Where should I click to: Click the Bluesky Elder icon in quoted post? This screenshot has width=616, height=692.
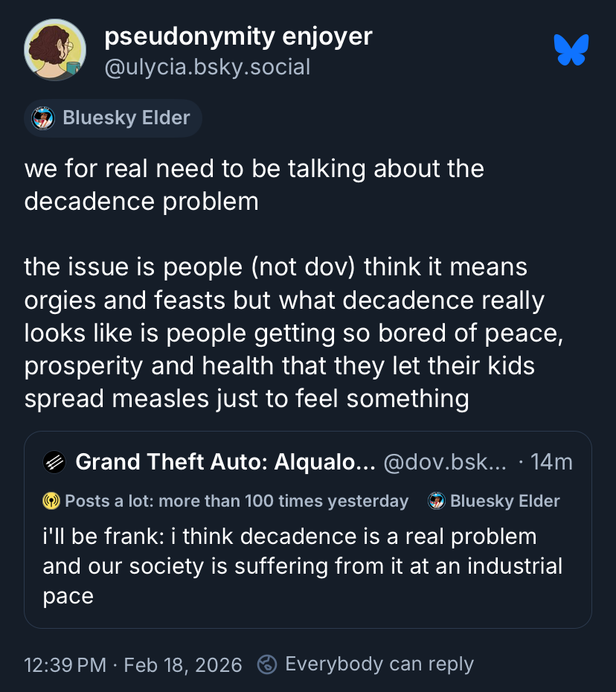point(437,501)
